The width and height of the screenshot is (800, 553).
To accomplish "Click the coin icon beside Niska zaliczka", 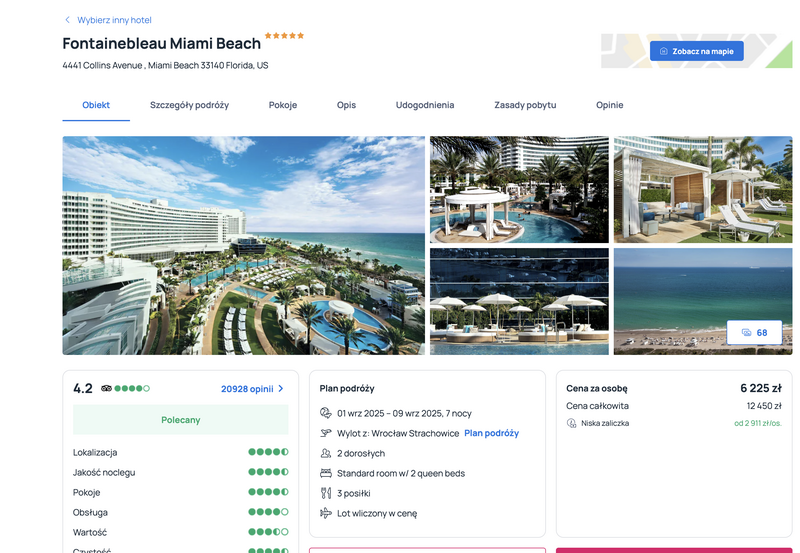I will (571, 423).
